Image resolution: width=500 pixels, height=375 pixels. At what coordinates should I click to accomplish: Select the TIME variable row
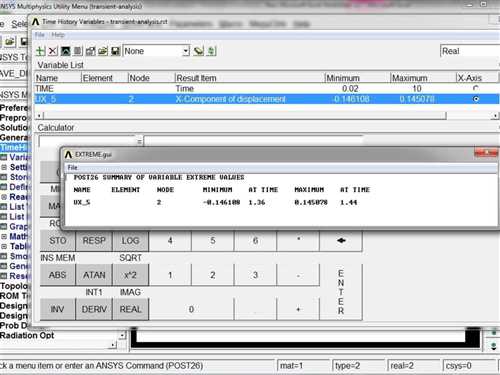[x=267, y=88]
